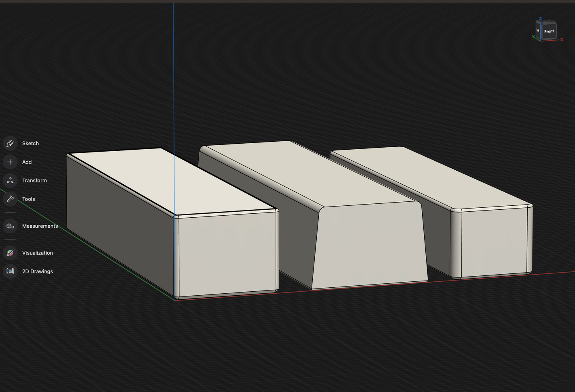
Task: Open the Tools hammer icon
Action: (10, 199)
